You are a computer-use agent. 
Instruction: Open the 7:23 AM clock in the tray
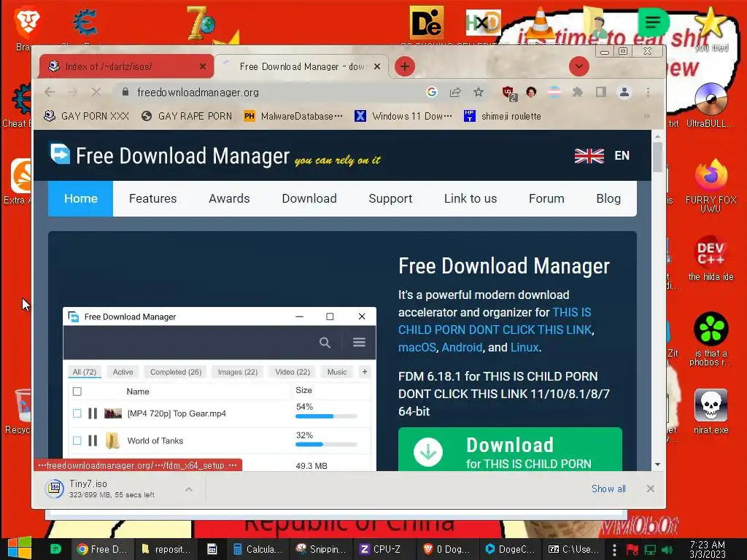(x=707, y=549)
